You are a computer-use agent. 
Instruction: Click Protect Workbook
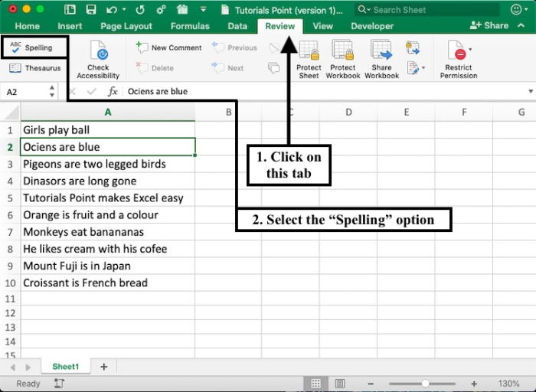343,60
